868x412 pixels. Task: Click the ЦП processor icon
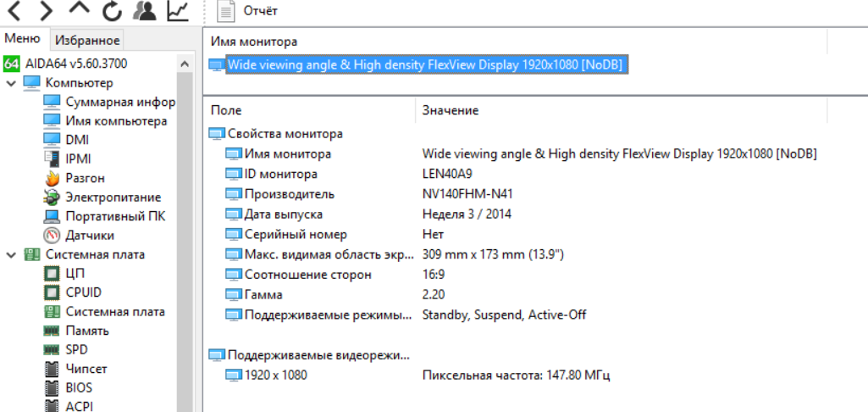52,273
